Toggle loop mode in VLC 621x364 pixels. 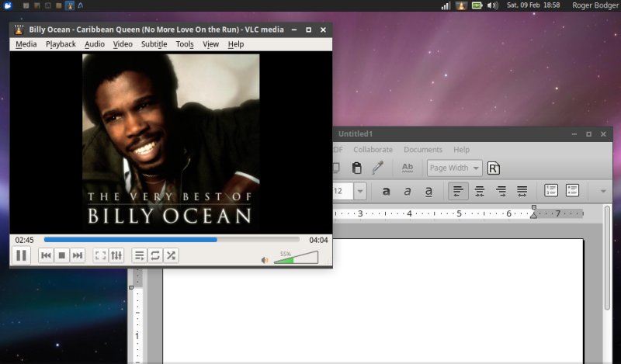[155, 255]
